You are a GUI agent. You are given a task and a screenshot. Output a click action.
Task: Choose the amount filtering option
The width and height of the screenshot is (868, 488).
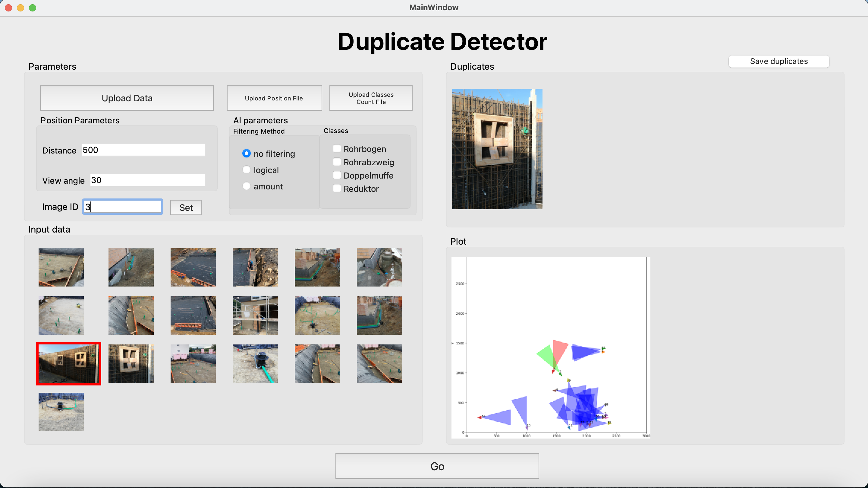coord(246,186)
